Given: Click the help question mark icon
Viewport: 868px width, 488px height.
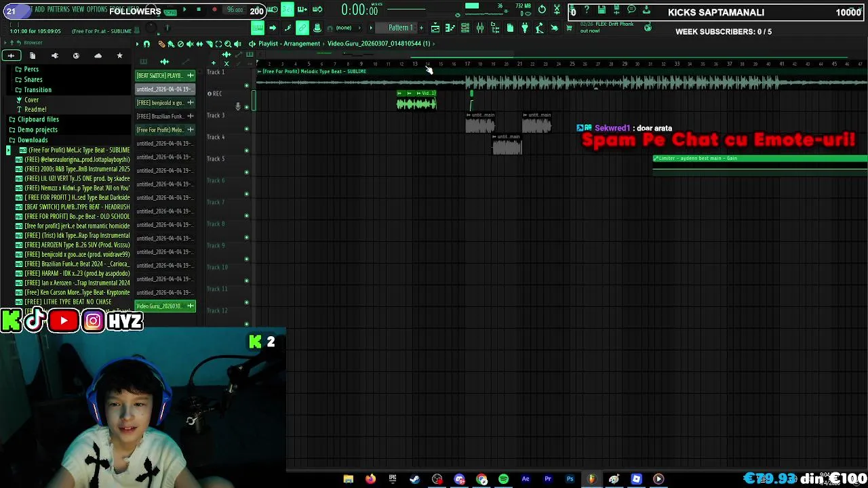Looking at the screenshot, I should pos(587,9).
